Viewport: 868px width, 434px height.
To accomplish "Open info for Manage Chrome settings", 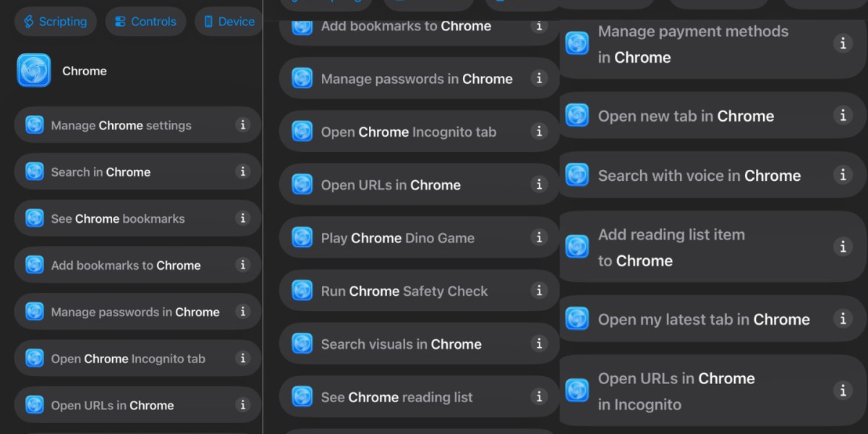I will tap(243, 125).
